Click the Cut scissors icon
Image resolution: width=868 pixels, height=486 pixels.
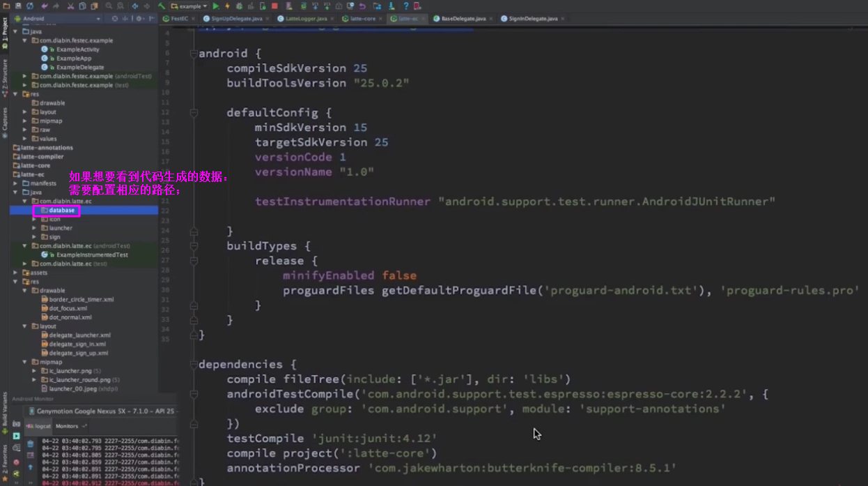[x=70, y=6]
